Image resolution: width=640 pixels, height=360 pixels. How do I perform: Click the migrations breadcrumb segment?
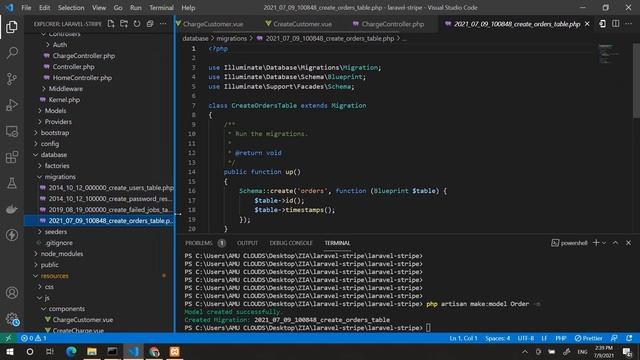231,38
